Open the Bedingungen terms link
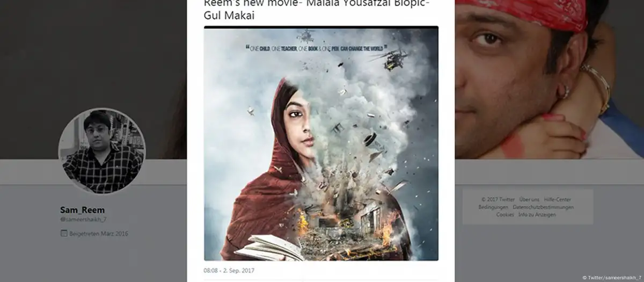This screenshot has width=644, height=282. [x=493, y=207]
